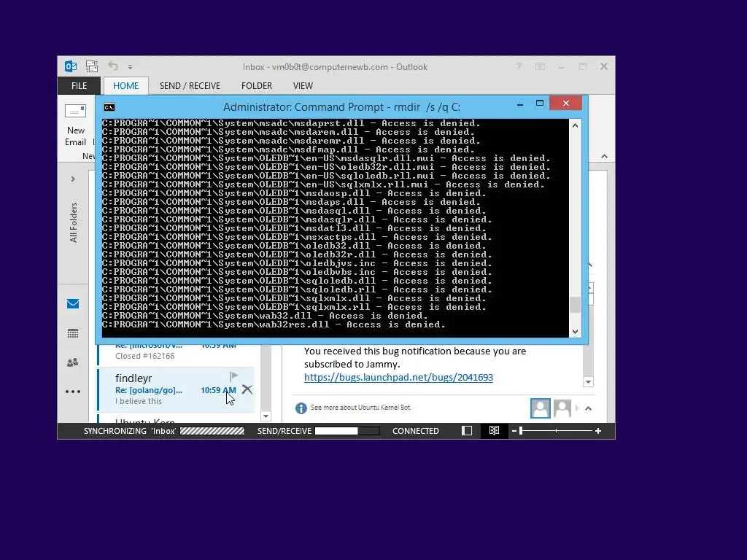Viewport: 747px width, 560px height.
Task: Select the findleyr email in message list
Action: pyautogui.click(x=177, y=389)
